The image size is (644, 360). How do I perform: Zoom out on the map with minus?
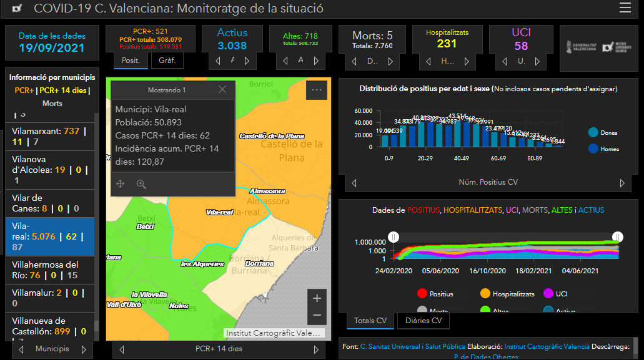(x=317, y=315)
